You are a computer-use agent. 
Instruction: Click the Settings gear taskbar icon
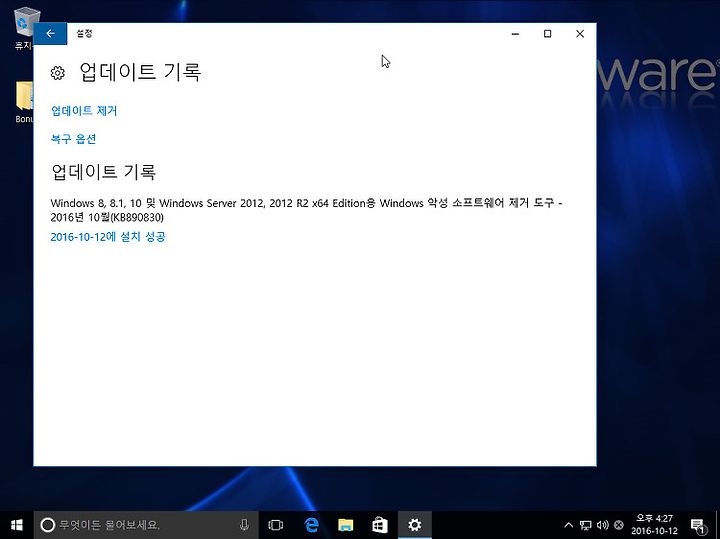coord(415,525)
